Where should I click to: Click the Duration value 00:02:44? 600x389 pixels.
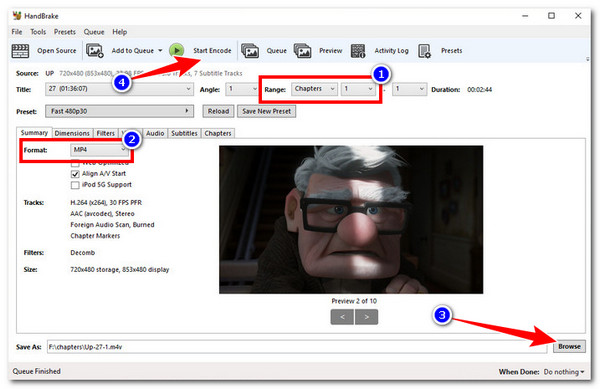click(x=479, y=90)
